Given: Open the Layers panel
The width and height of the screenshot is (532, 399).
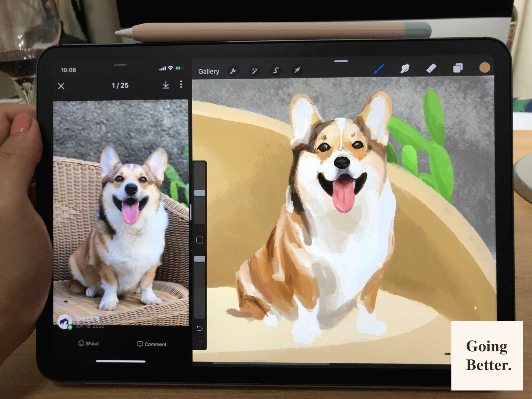Looking at the screenshot, I should (458, 68).
